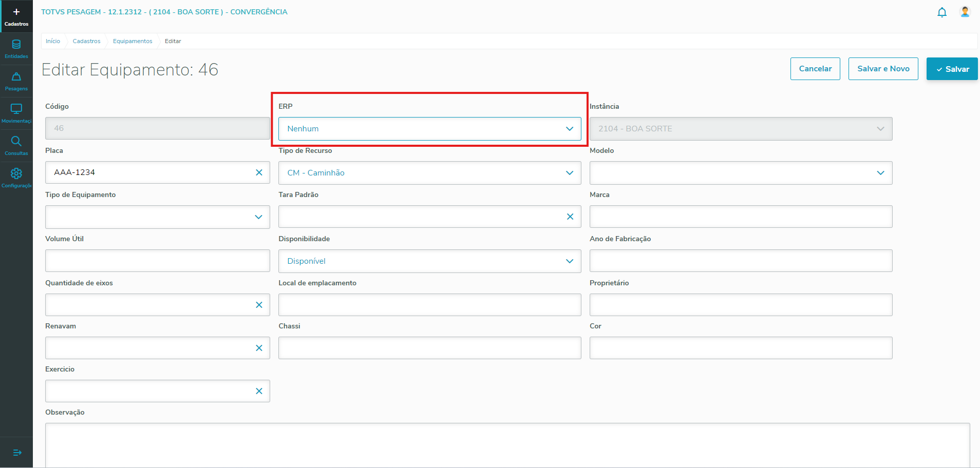Expand the sidebar with the bottom arrow icon
The height and width of the screenshot is (468, 980).
click(17, 452)
